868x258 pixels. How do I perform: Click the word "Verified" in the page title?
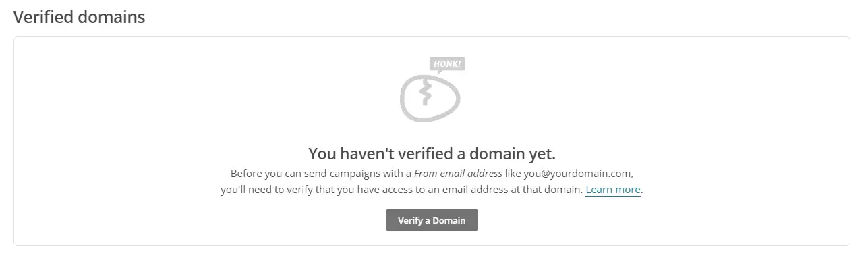point(43,17)
